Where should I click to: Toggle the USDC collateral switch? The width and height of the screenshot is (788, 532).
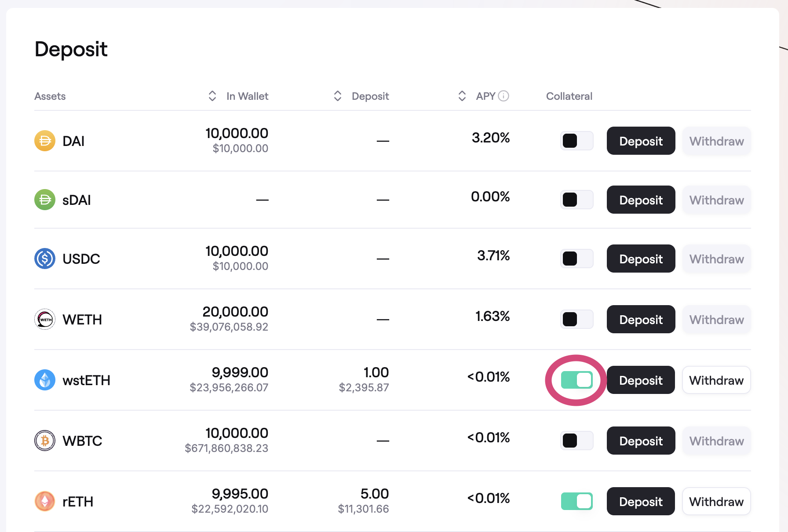[576, 259]
